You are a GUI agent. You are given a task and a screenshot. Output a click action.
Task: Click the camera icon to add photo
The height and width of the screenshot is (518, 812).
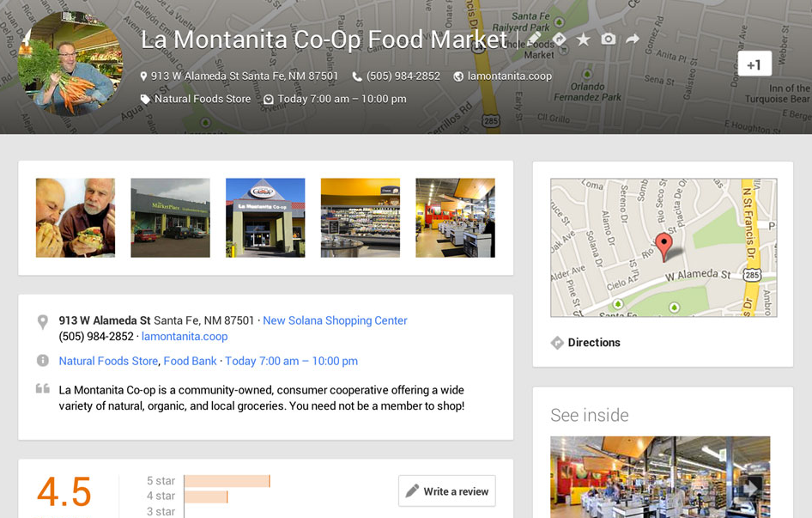pos(608,40)
